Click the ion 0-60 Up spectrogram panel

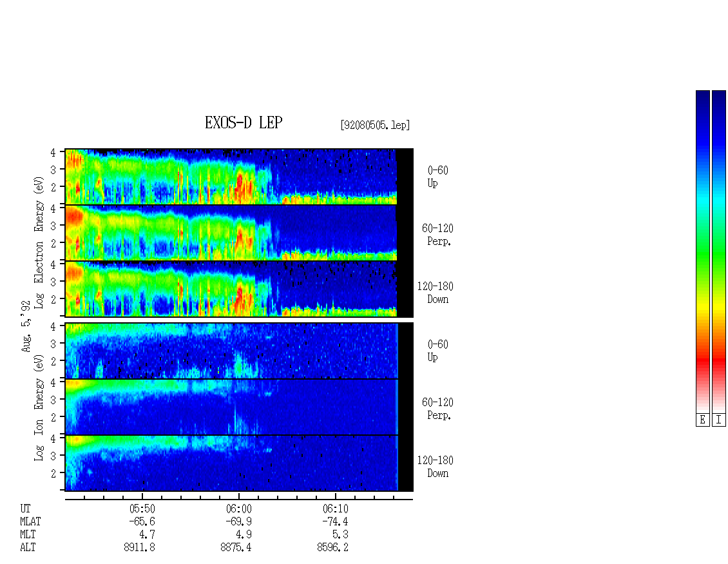coord(239,351)
